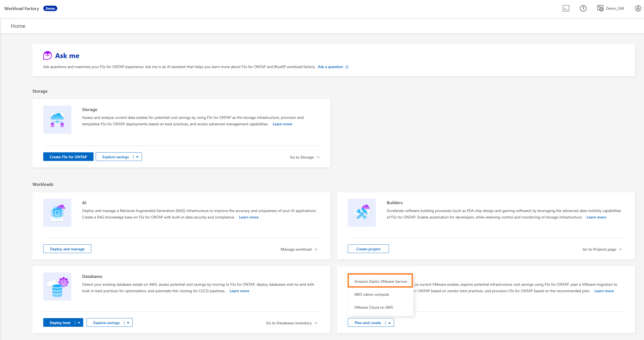The height and width of the screenshot is (340, 644).
Task: Expand the Deploy host dropdown arrow
Action: [79, 323]
